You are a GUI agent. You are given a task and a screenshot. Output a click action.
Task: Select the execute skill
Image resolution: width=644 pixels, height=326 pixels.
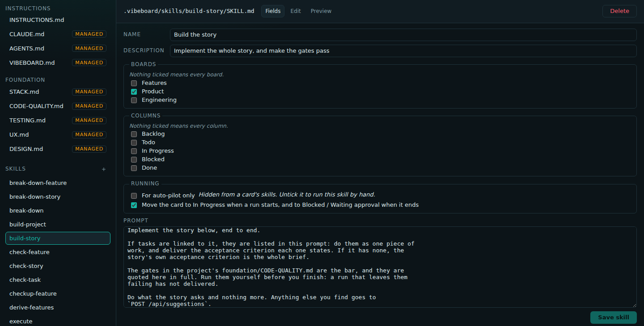[x=58, y=321]
